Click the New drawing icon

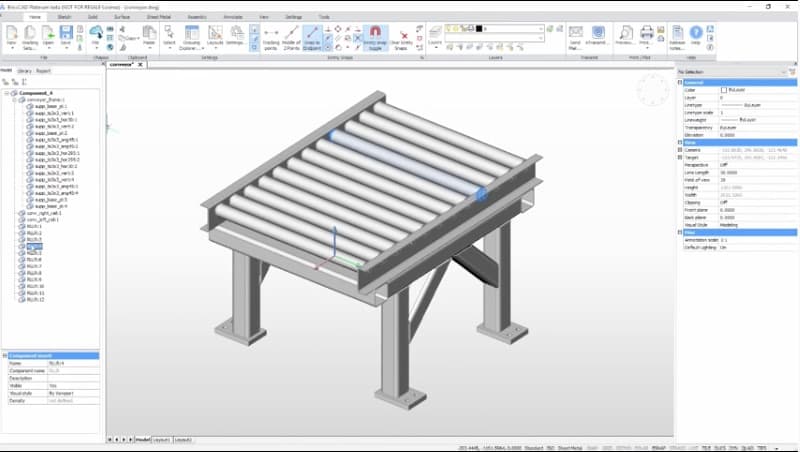coord(11,33)
